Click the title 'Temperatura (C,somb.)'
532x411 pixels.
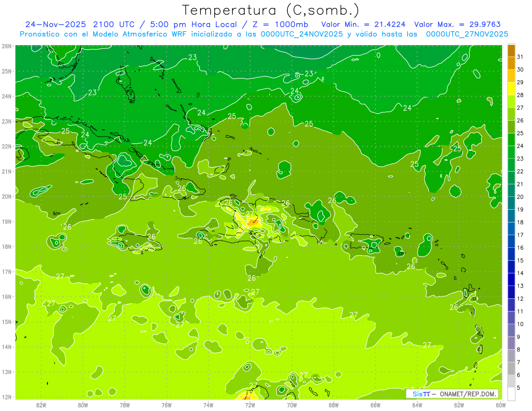(271, 10)
